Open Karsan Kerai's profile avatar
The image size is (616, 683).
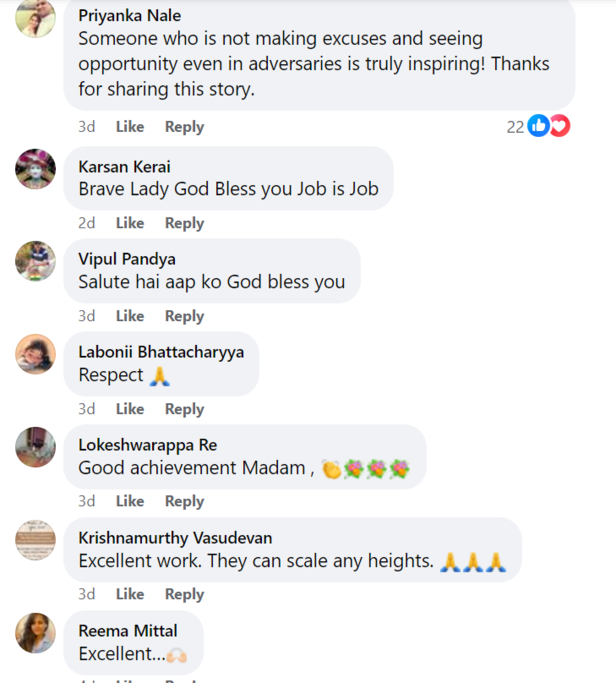(36, 169)
